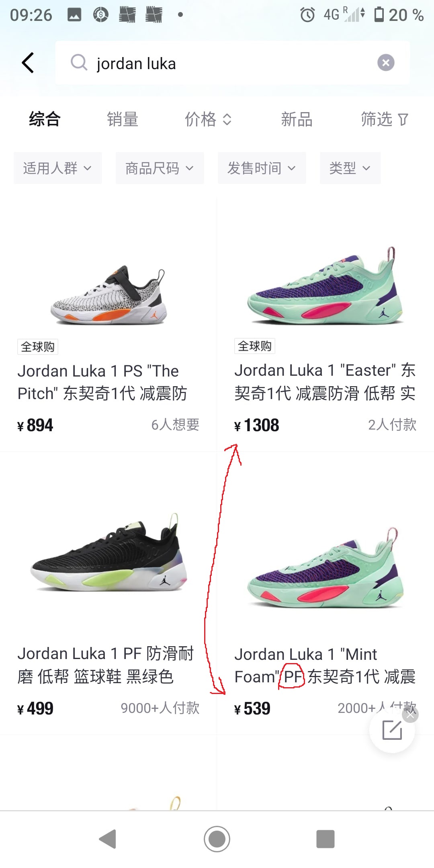Switch to the 新品 new arrivals tab
434x868 pixels.
pyautogui.click(x=297, y=119)
